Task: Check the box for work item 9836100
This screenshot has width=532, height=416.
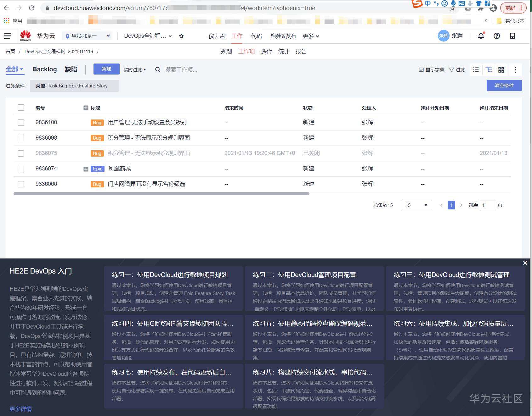Action: point(21,123)
